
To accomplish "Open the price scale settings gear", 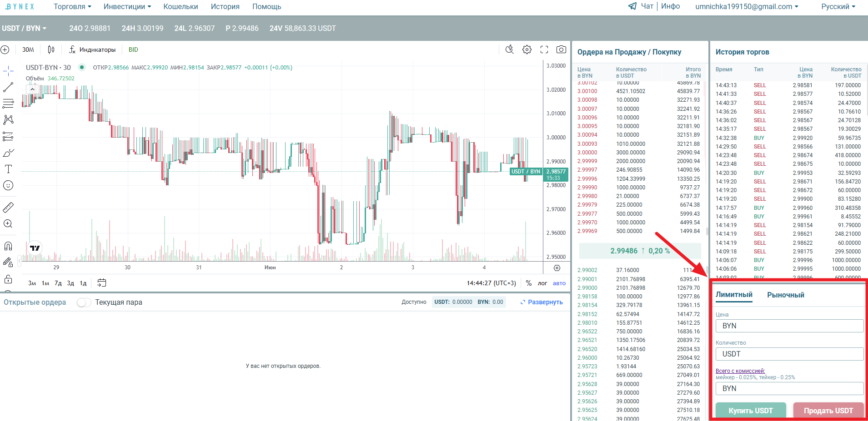I will 557,268.
